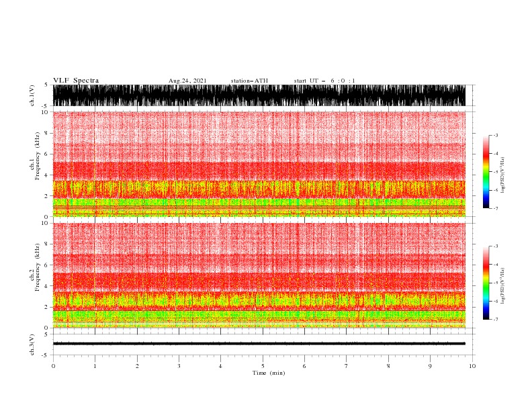Click the "4" kHz tick on ch.2 frequency axis
This screenshot has width=532, height=411.
point(46,286)
